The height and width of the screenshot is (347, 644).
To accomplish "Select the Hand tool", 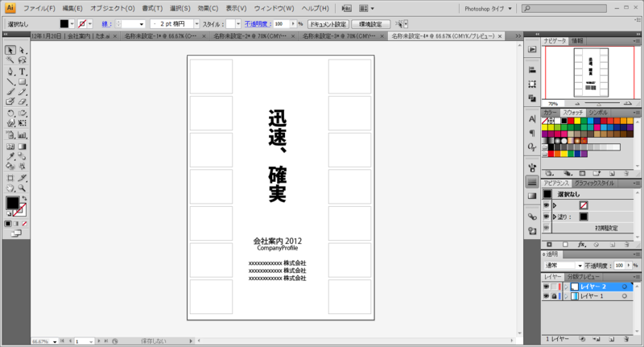I will tap(10, 188).
